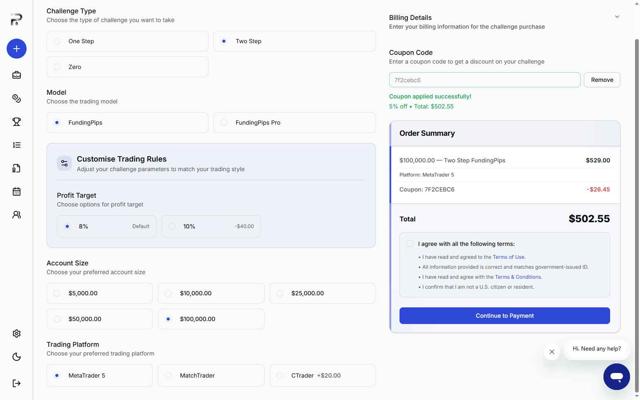Open the coins payouts icon in sidebar
This screenshot has height=400, width=640.
pyautogui.click(x=16, y=98)
